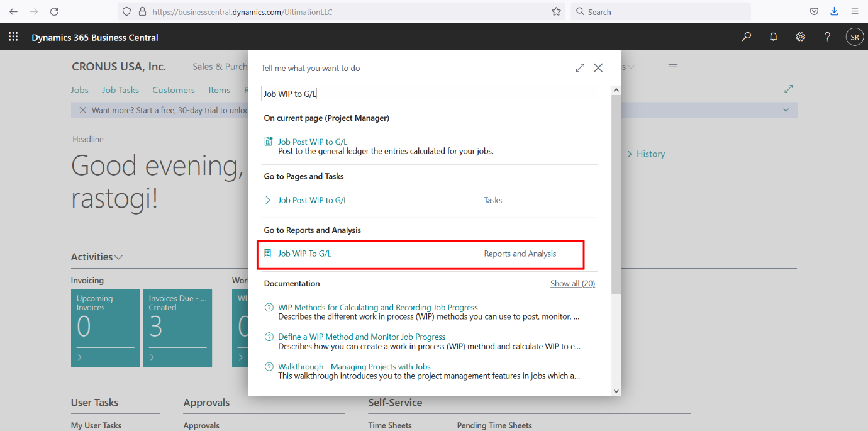This screenshot has height=431, width=868.
Task: Click Show all (20) documentation link
Action: (x=572, y=283)
